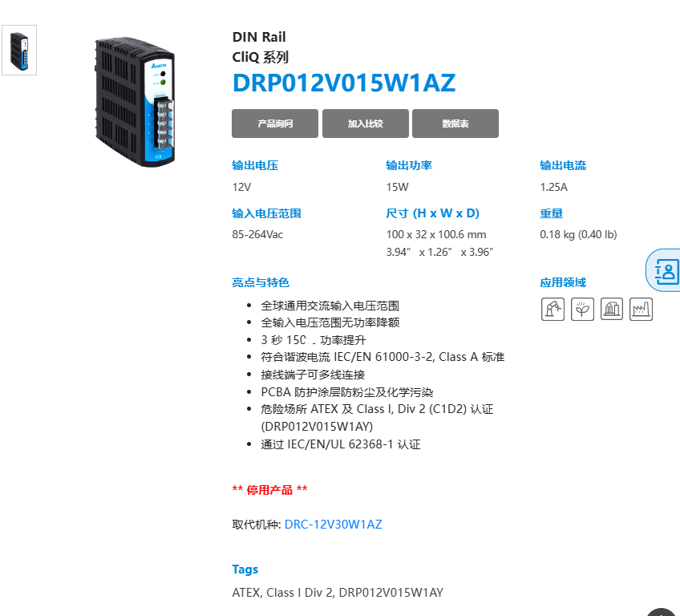
Task: Click the factory building application icon
Action: coord(641,310)
